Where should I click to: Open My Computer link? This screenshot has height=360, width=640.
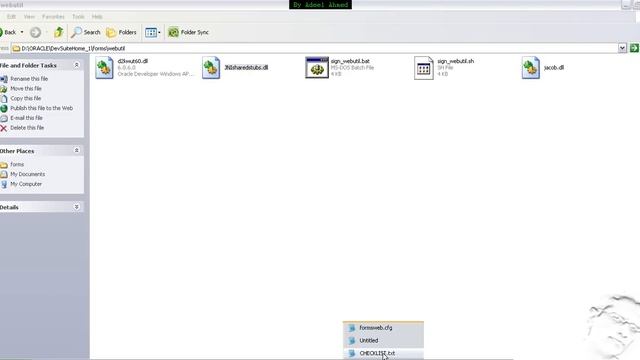click(26, 184)
